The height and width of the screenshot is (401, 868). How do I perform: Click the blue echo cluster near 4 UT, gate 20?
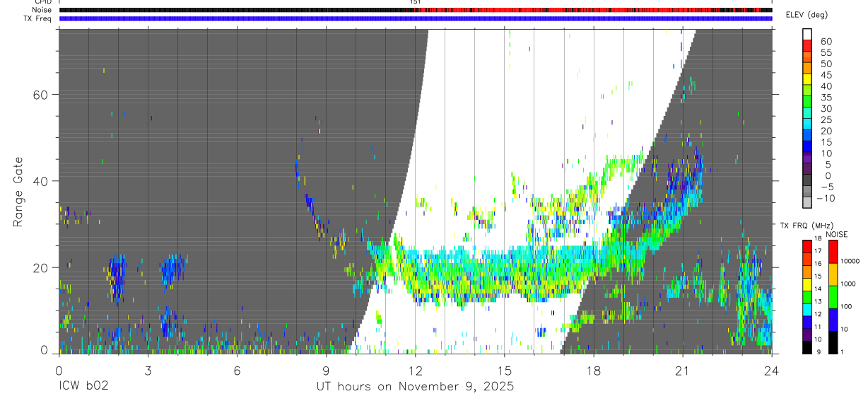point(171,269)
